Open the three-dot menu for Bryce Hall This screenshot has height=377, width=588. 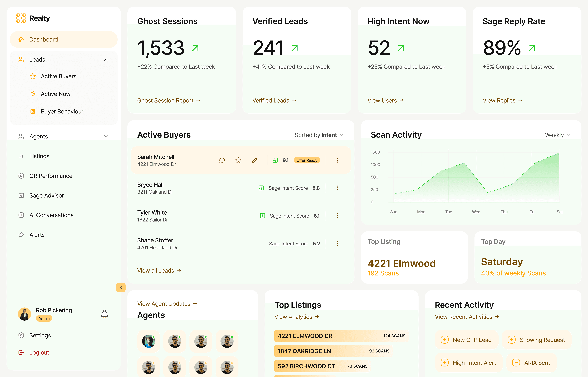click(x=337, y=188)
